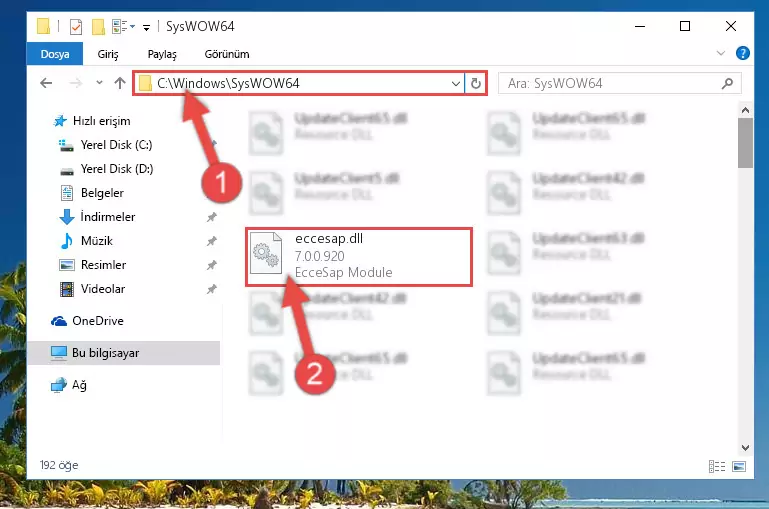
Task: Open the Videolar folder
Action: tap(92, 289)
